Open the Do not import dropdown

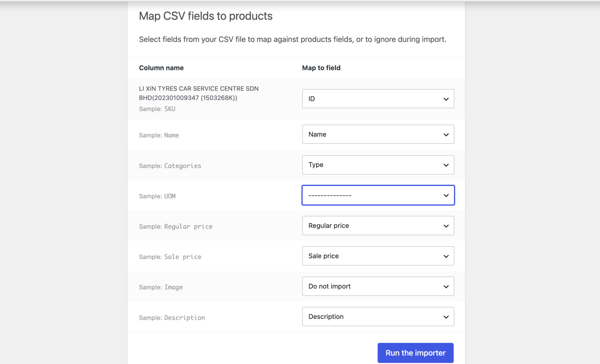[378, 286]
